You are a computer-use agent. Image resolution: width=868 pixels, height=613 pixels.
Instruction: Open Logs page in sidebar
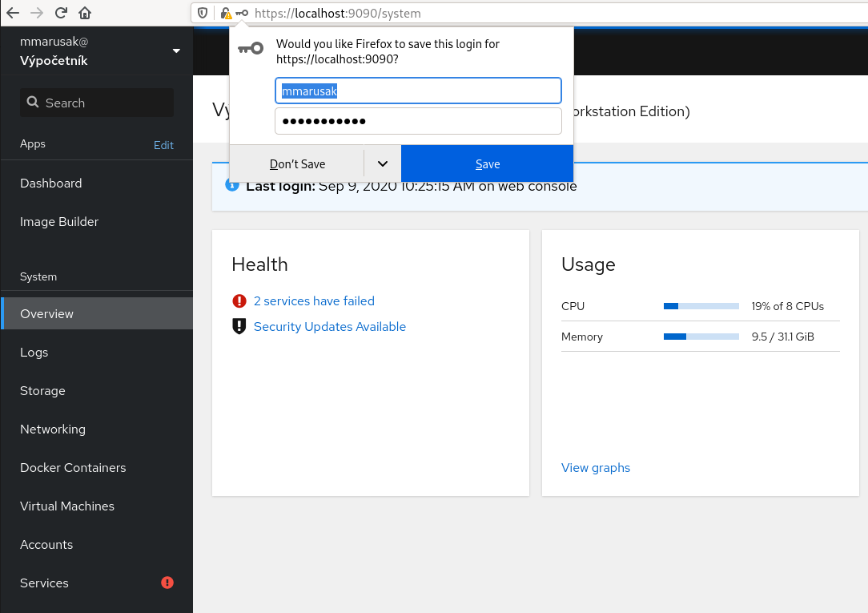pos(97,353)
